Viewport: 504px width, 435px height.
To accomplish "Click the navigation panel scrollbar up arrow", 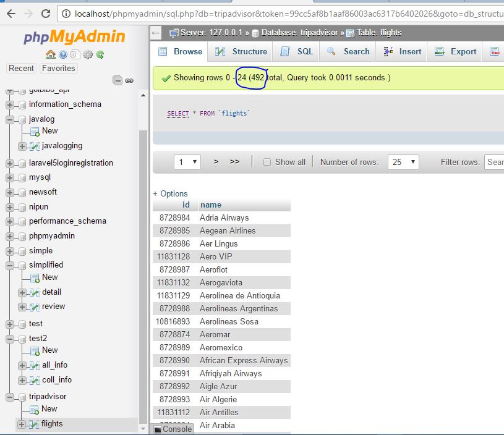I will coord(143,95).
